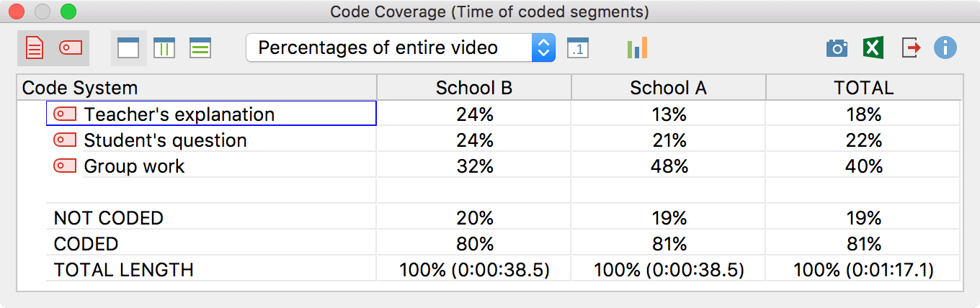Open the percentages dropdown menu
The width and height of the screenshot is (980, 308).
(401, 48)
